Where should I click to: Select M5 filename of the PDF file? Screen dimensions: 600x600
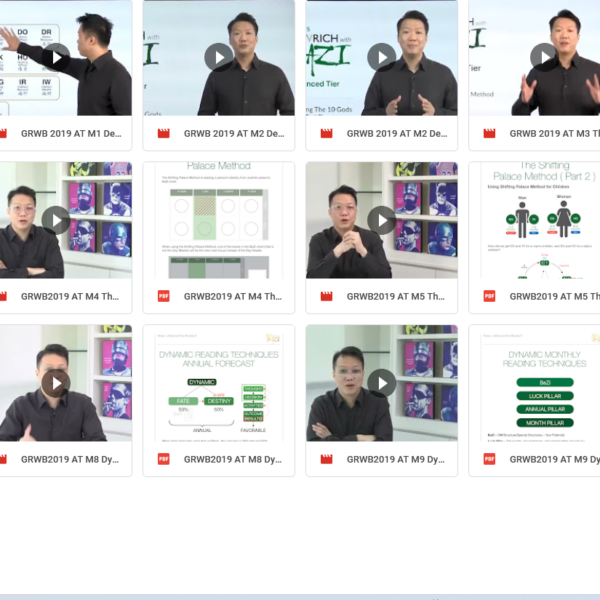(554, 297)
